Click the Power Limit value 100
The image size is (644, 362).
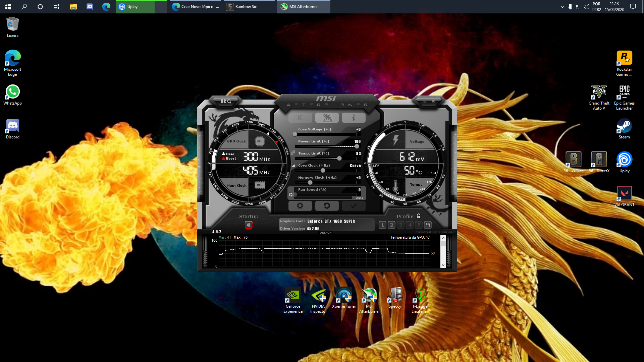click(x=358, y=141)
